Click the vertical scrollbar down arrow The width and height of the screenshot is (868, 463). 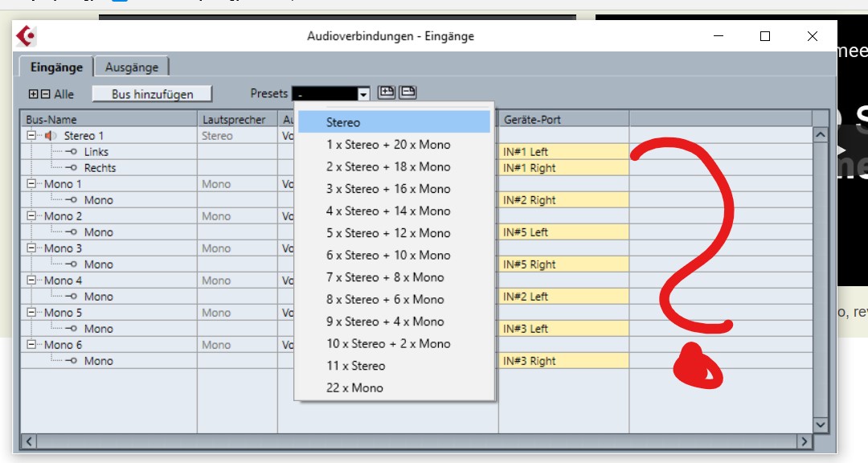[x=820, y=424]
